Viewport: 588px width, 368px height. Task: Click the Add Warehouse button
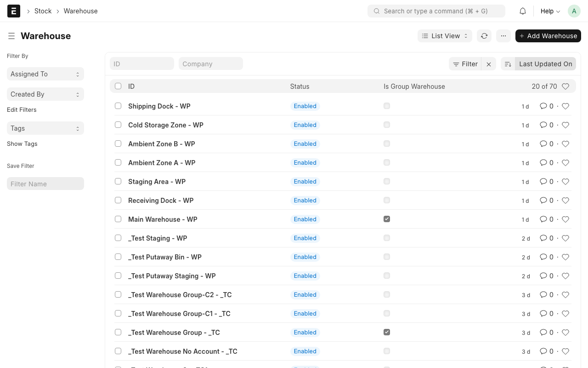[548, 36]
